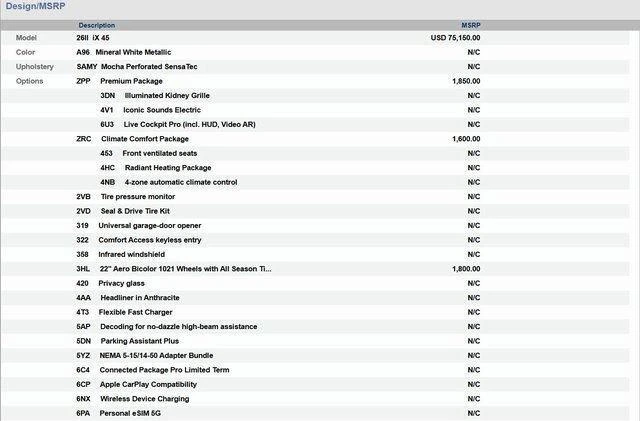Select the Radiant Heating Package item
Image resolution: width=640 pixels, height=421 pixels.
(167, 168)
